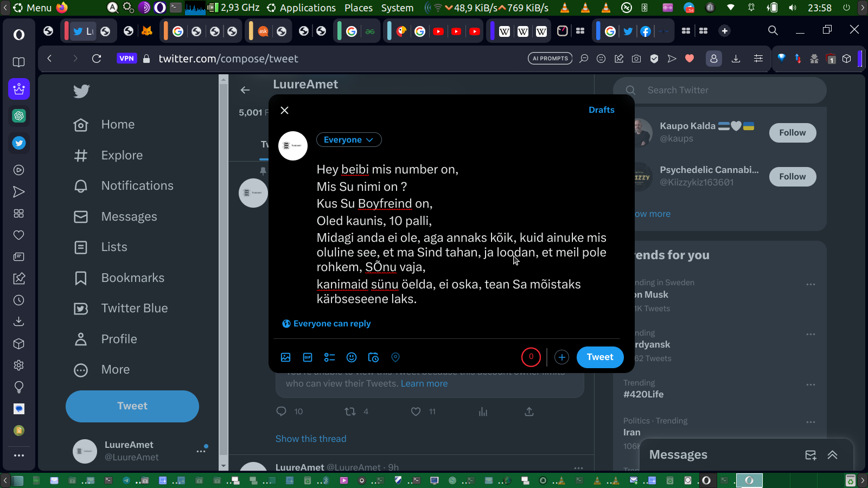
Task: Open Learn more link about limited tweets
Action: (x=424, y=383)
